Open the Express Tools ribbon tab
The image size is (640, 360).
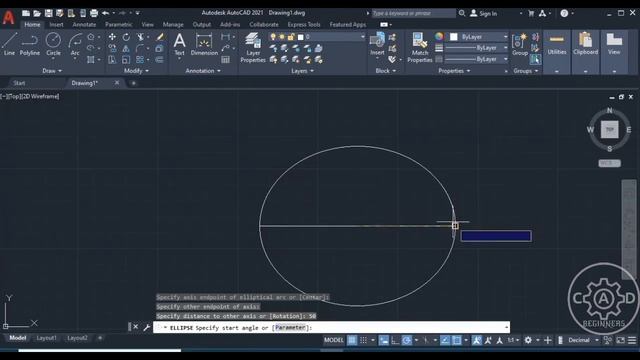[x=304, y=24]
